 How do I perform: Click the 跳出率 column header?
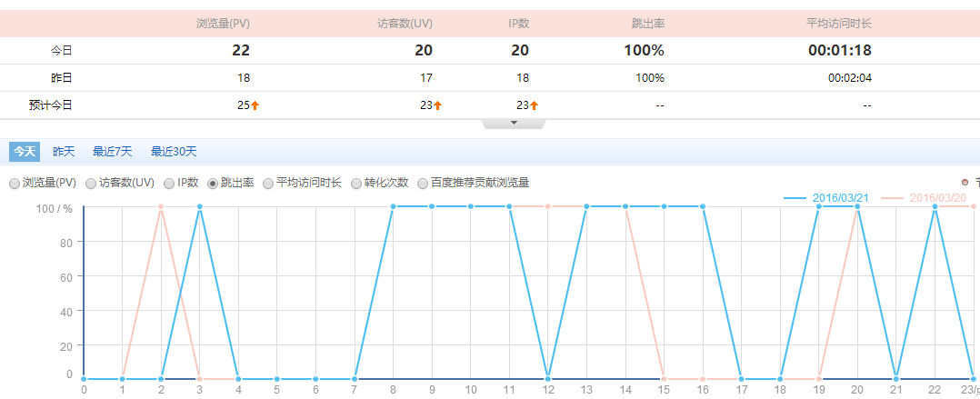tap(644, 23)
